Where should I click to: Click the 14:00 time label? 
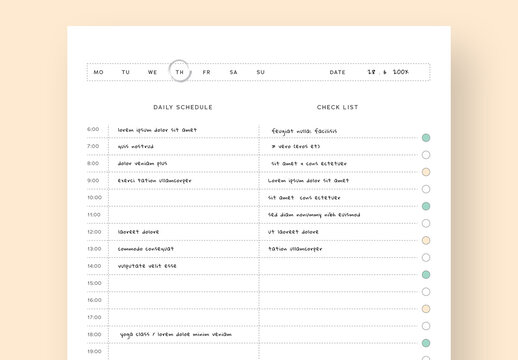click(x=94, y=266)
